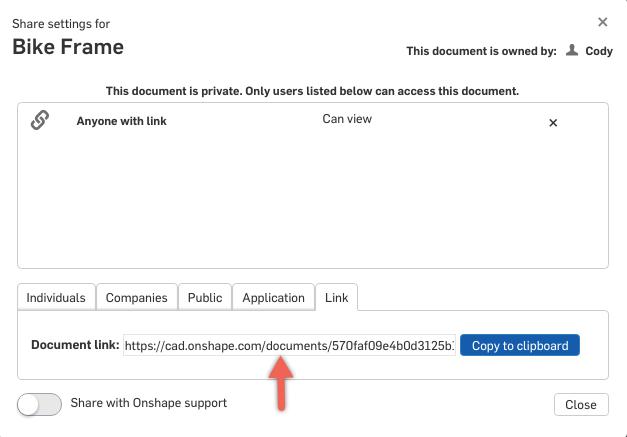Click the owner name Cody
This screenshot has height=437, width=627.
pos(599,51)
